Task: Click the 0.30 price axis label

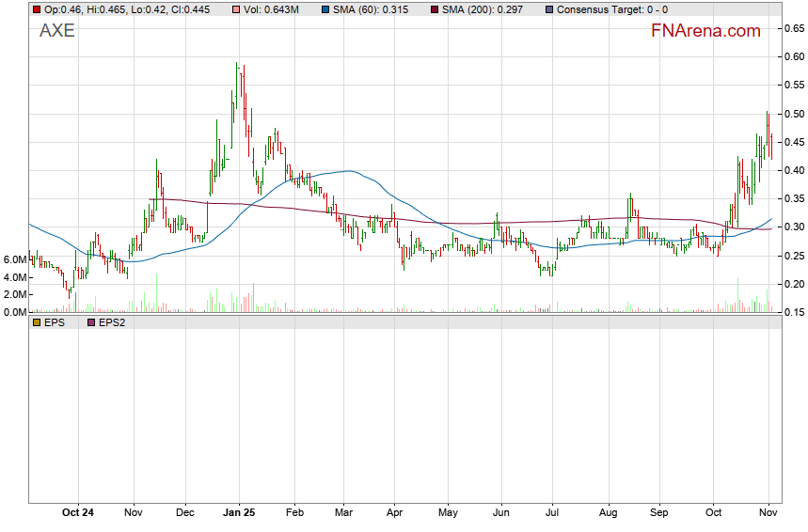Action: pos(793,227)
